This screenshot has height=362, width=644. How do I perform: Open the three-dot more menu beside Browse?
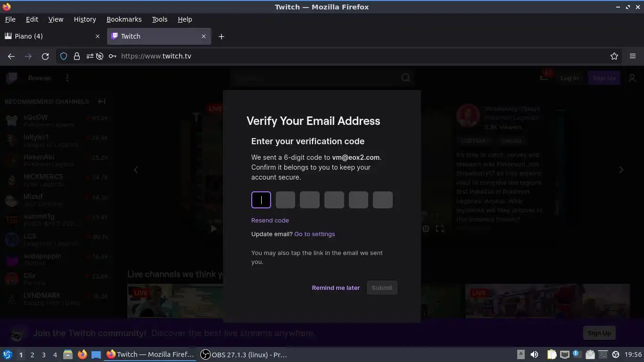coord(67,78)
